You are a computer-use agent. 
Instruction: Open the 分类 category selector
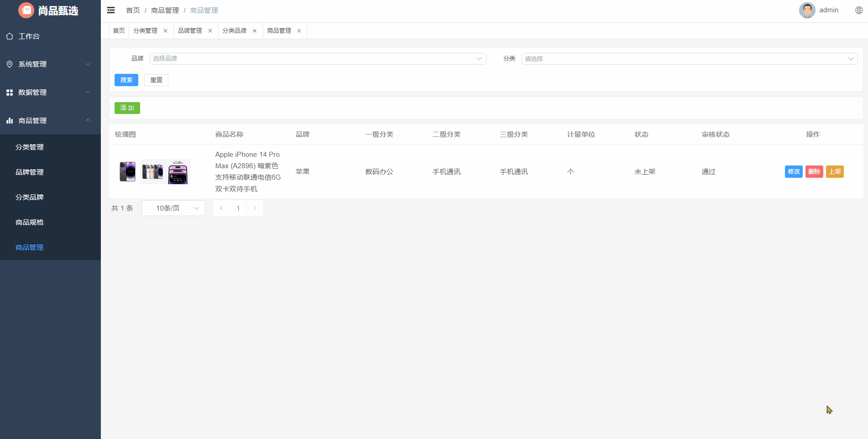[x=689, y=58]
